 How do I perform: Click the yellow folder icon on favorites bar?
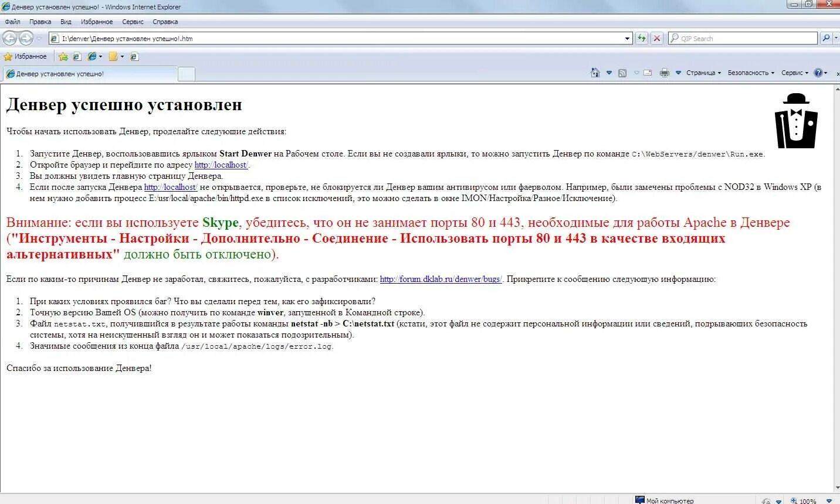pyautogui.click(x=113, y=57)
